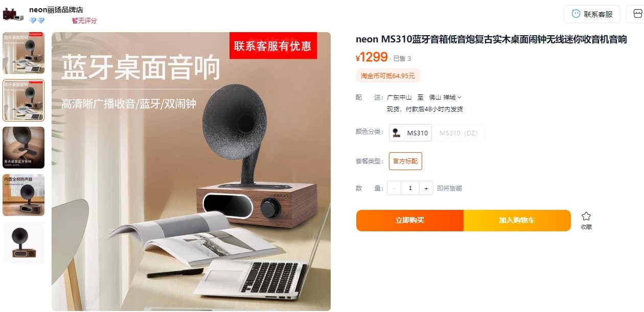644x312 pixels.
Task: Click the star 收藏 favorite icon
Action: (x=586, y=216)
